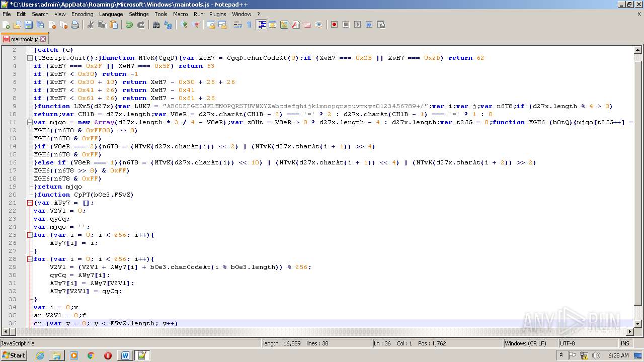Click Windows (CR LF) in status bar
This screenshot has width=644, height=362.
(530, 343)
